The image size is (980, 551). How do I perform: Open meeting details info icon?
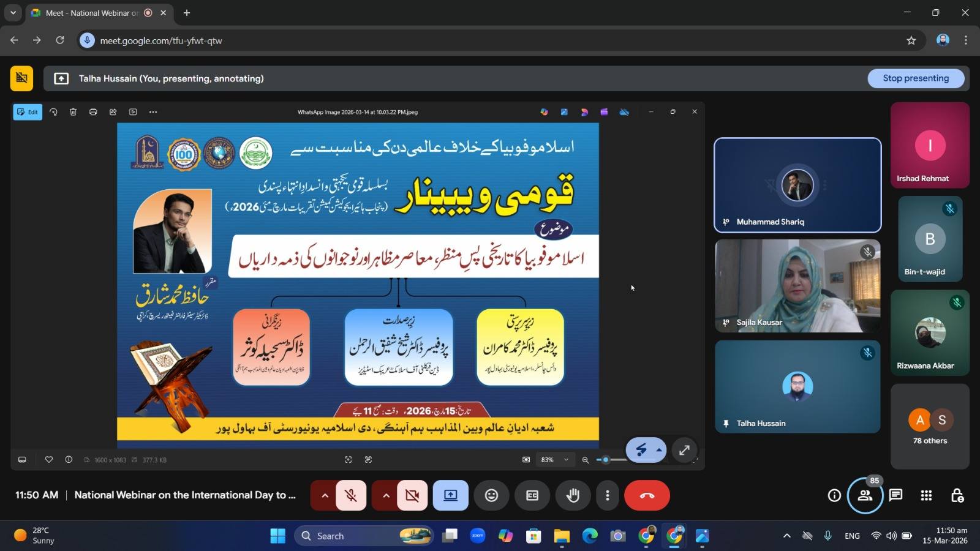834,495
